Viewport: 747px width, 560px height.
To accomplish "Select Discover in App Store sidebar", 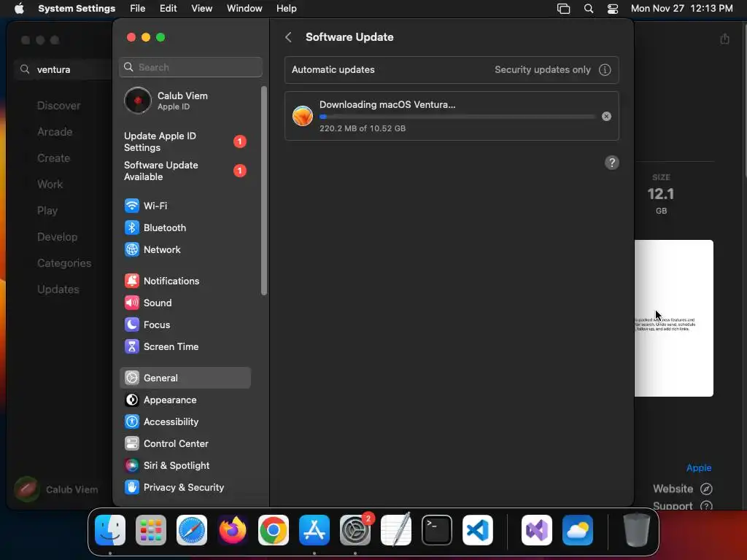I will [58, 106].
